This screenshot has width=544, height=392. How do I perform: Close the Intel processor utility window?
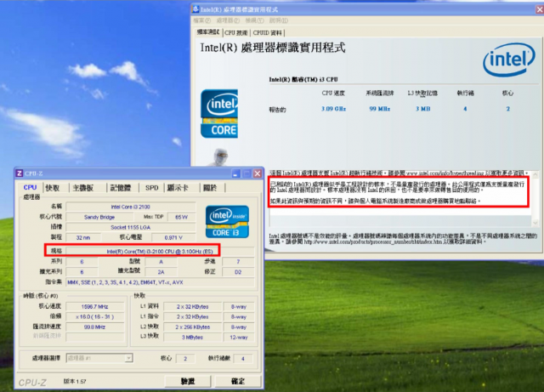(x=540, y=9)
